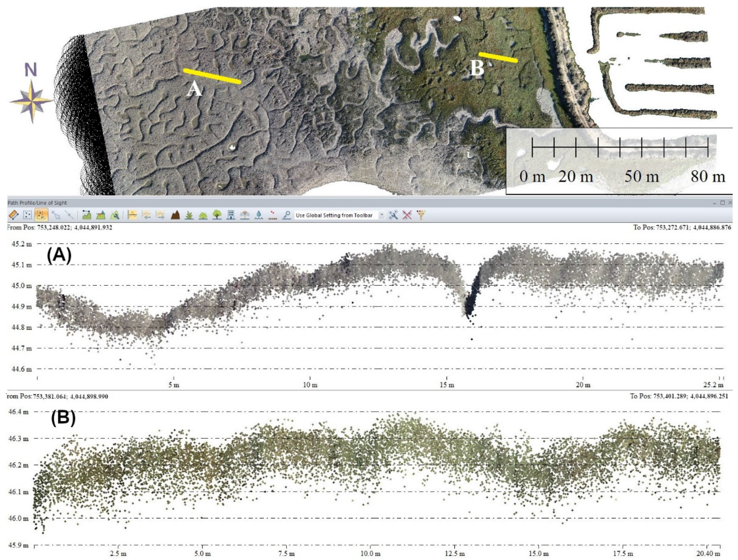Click From Pos 753,248.022 coordinate text
738x560 pixels.
point(59,228)
